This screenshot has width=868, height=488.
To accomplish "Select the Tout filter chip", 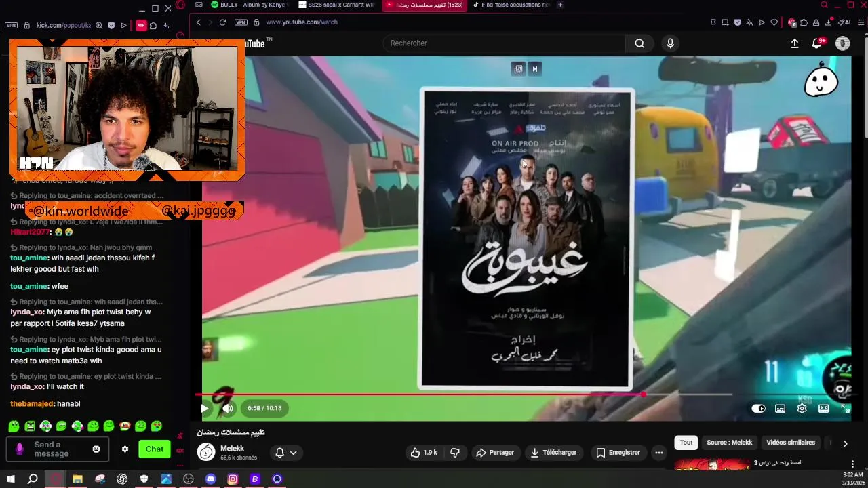I will point(686,443).
